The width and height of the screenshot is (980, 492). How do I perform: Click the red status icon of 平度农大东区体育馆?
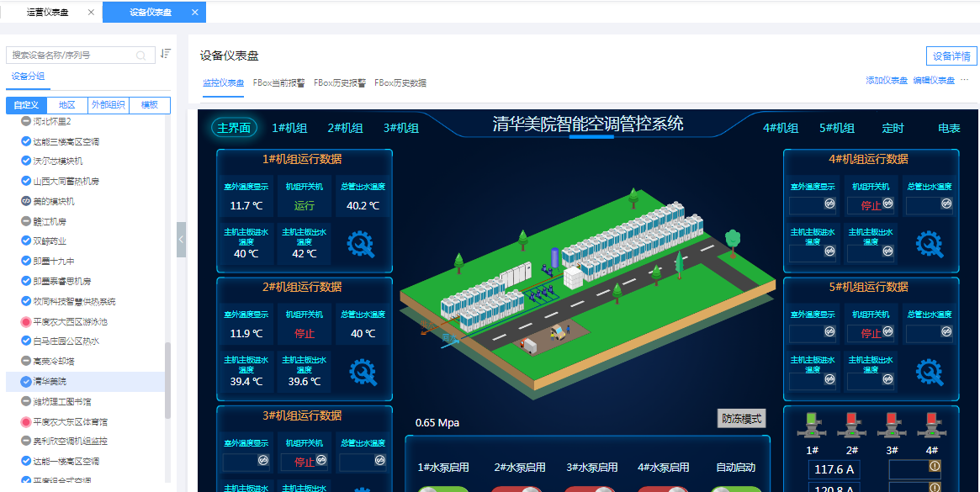click(26, 421)
